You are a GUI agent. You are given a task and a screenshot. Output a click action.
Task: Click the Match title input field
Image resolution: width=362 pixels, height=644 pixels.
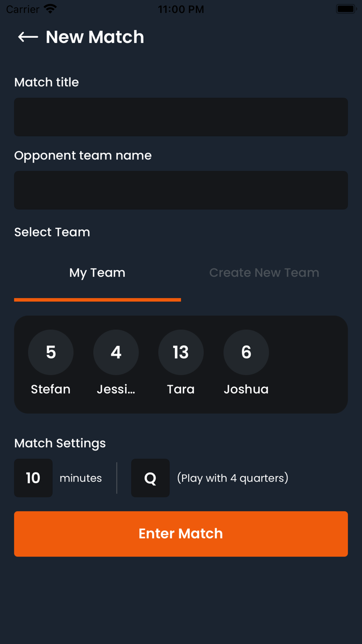tap(181, 117)
